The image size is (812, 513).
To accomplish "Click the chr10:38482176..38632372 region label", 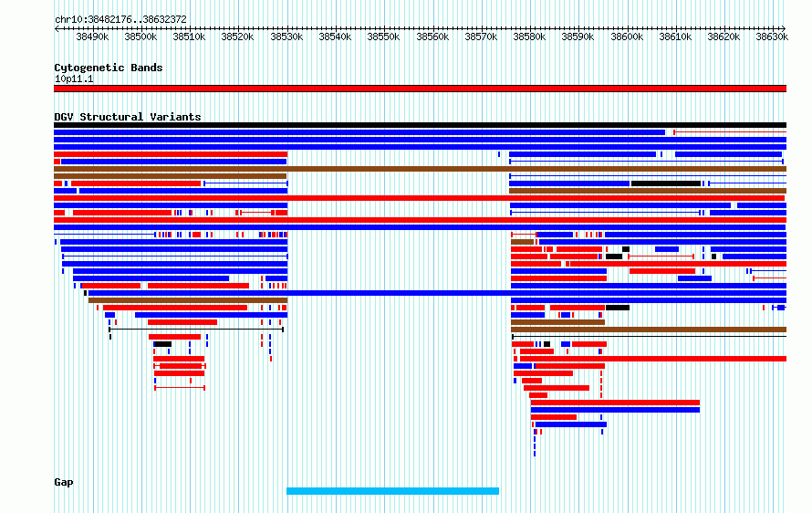I will (120, 20).
